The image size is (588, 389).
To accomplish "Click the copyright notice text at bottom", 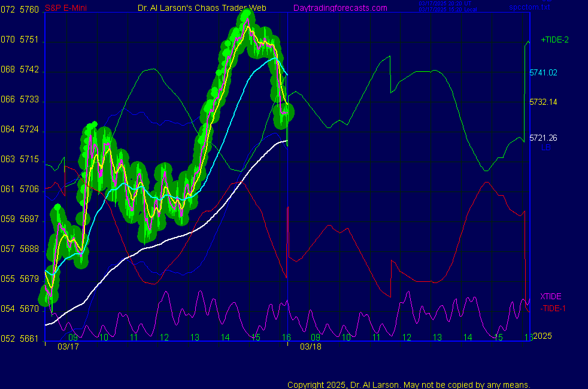I will coord(409,384).
